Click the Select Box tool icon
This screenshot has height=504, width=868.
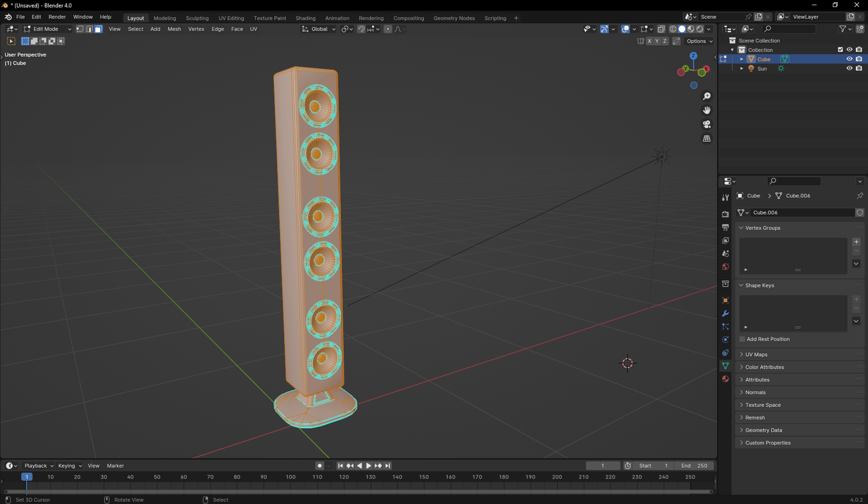tap(11, 41)
